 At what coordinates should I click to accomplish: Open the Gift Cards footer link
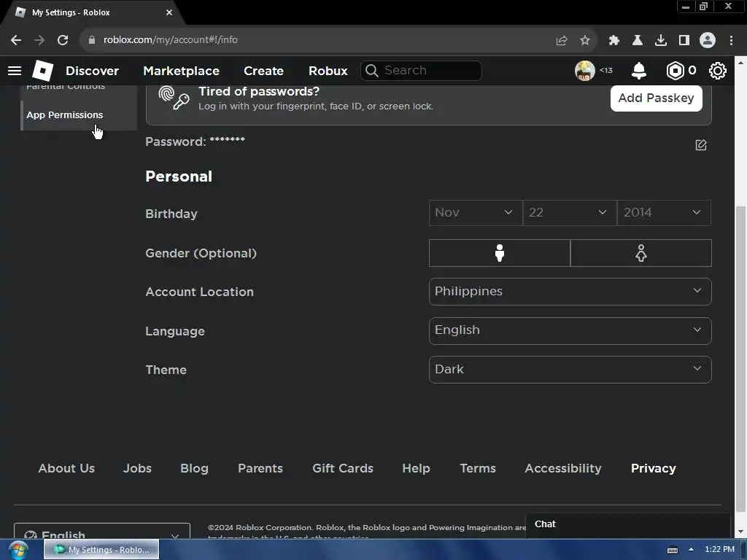(343, 468)
